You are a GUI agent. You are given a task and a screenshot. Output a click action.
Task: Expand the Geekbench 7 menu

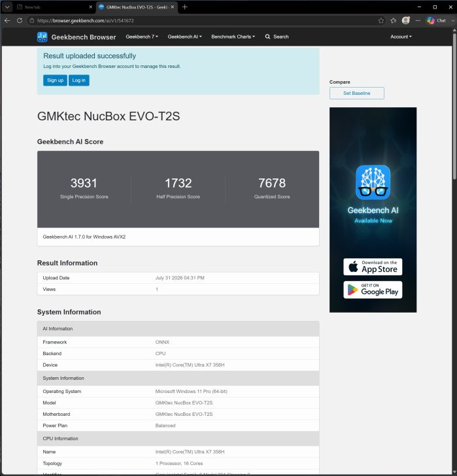pyautogui.click(x=142, y=37)
